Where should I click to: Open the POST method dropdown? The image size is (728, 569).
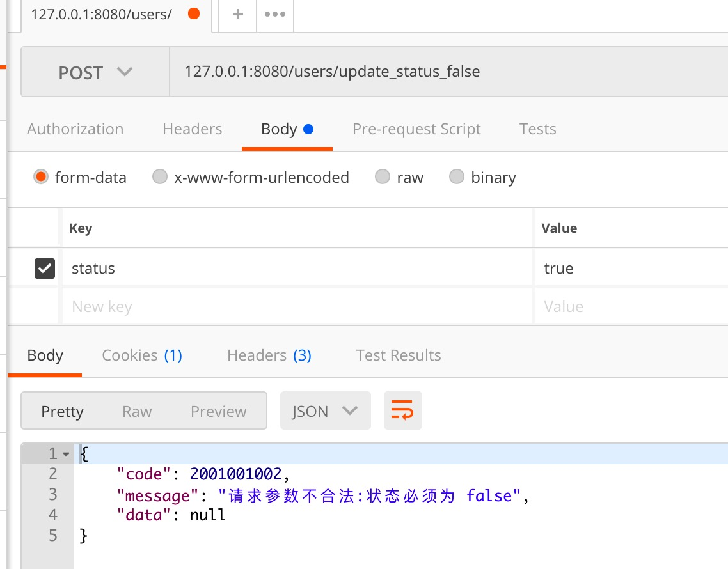click(95, 72)
